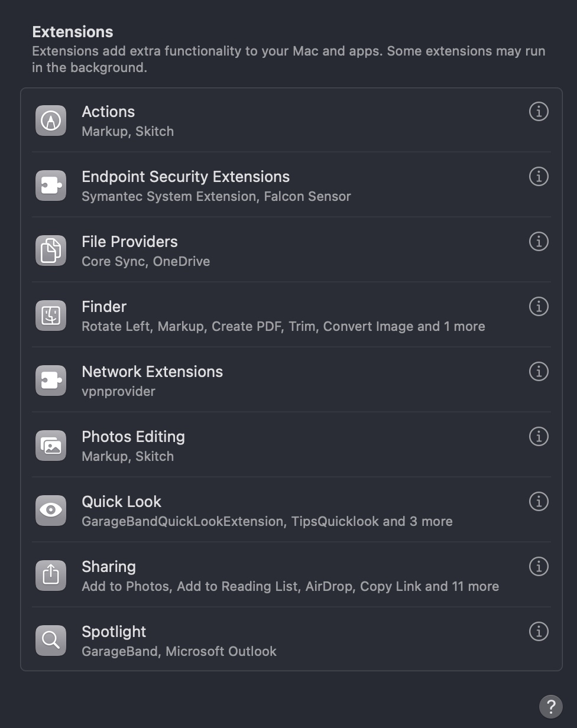Click the Photos Editing picture icon
Screen dimensions: 577x728
51,446
